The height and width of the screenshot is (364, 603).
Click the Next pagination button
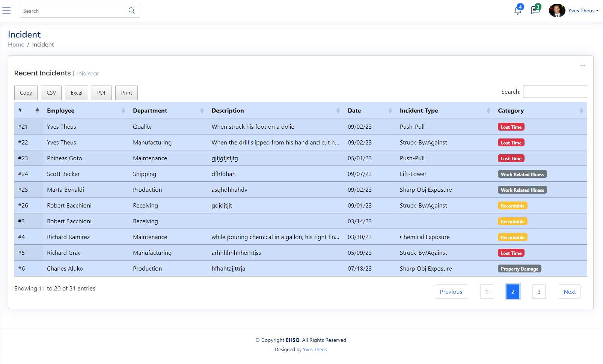[x=569, y=292]
